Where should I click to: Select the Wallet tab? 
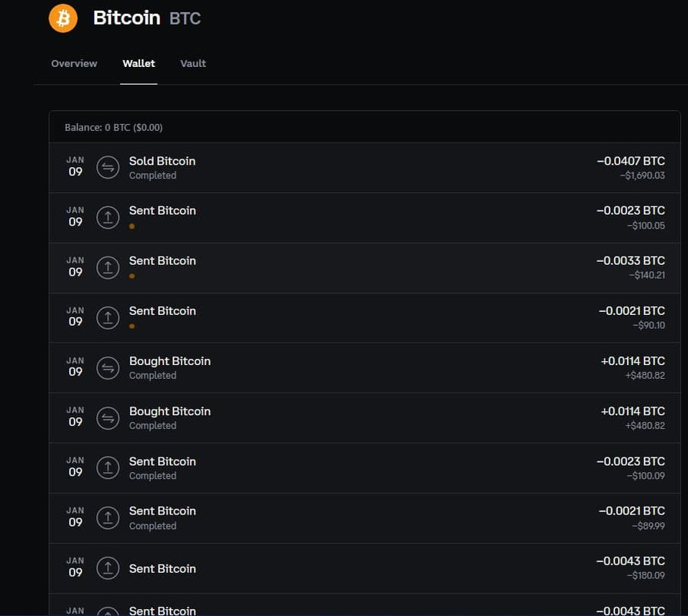point(139,64)
